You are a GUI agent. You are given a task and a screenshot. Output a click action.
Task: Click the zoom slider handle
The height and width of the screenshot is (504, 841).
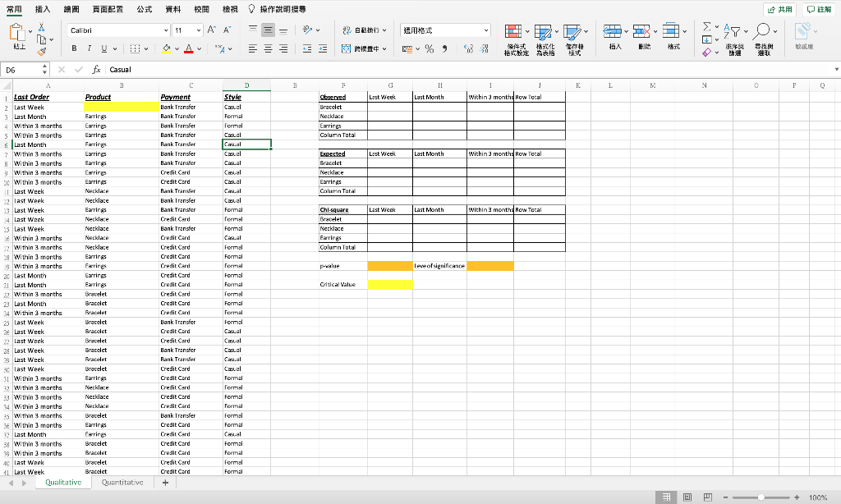coord(761,497)
